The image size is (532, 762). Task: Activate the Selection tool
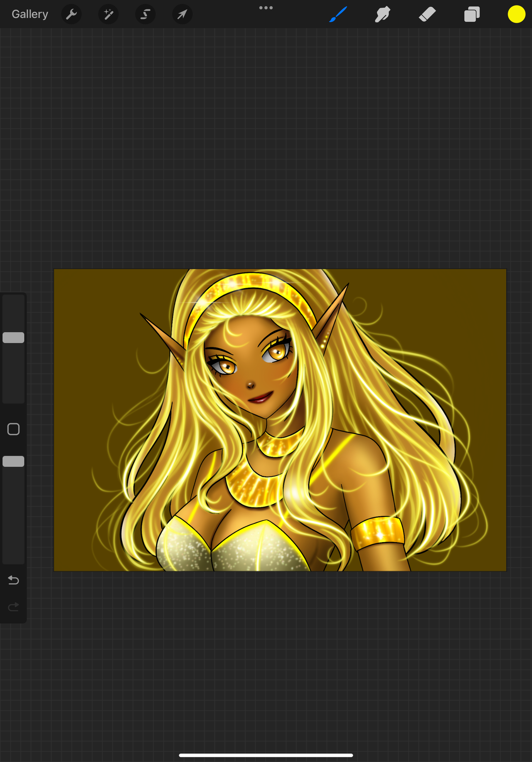tap(145, 14)
